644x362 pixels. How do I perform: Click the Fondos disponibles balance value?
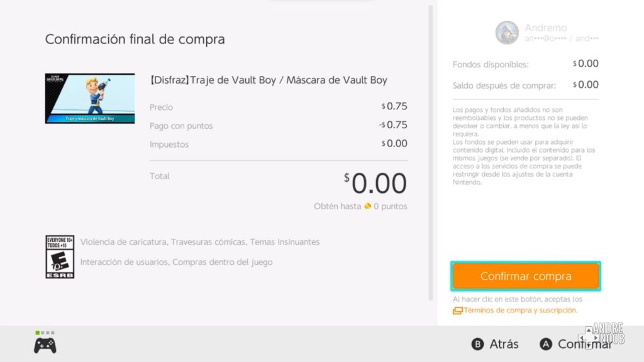(x=586, y=63)
